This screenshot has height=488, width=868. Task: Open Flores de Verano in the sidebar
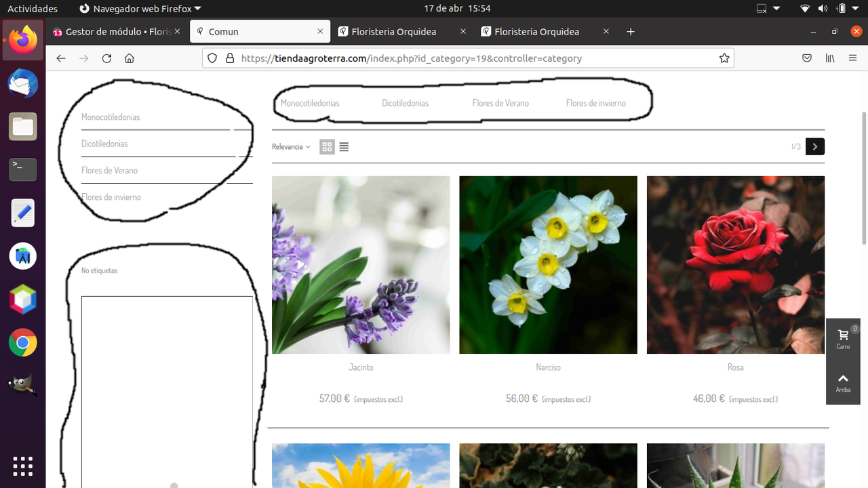(109, 171)
